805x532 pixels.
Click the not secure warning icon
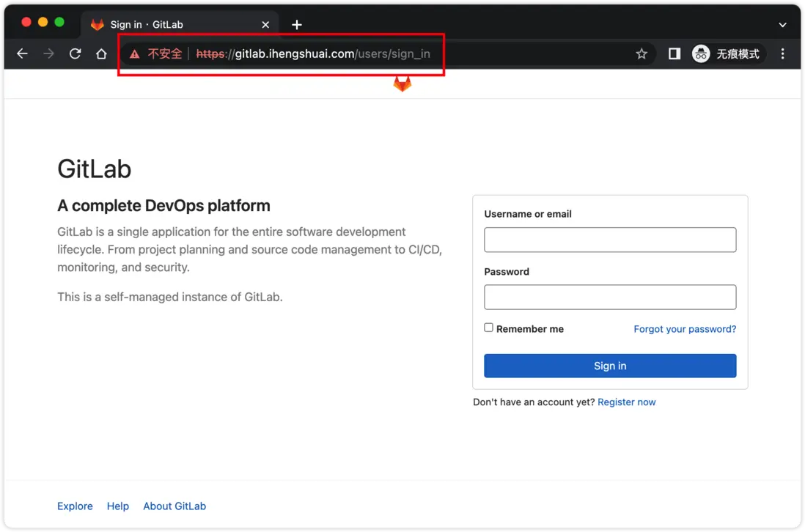tap(134, 53)
